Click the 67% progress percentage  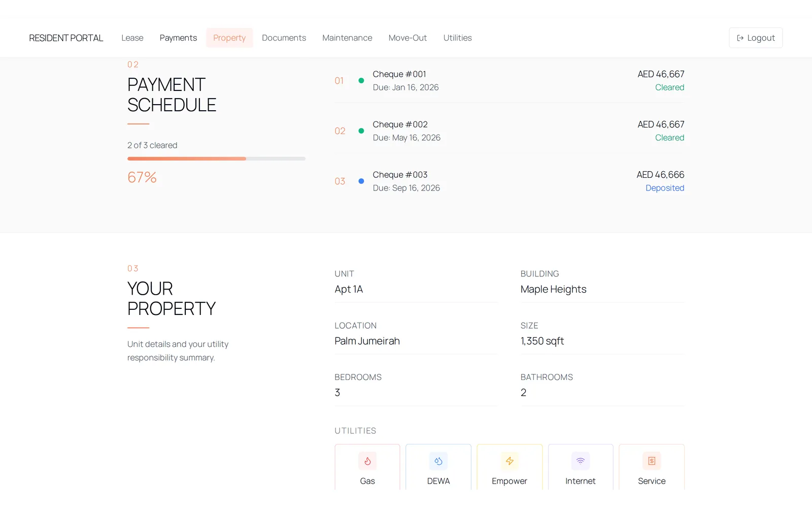tap(142, 177)
